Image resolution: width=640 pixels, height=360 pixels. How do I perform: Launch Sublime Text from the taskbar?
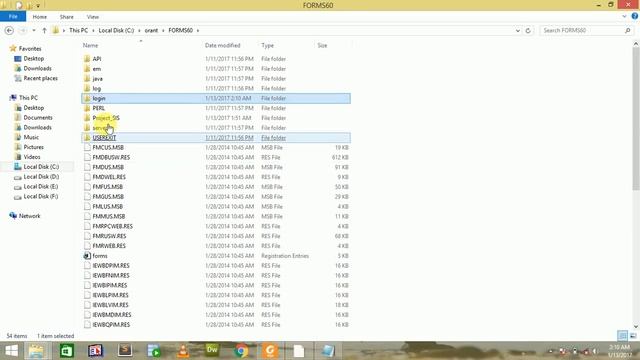coord(125,351)
